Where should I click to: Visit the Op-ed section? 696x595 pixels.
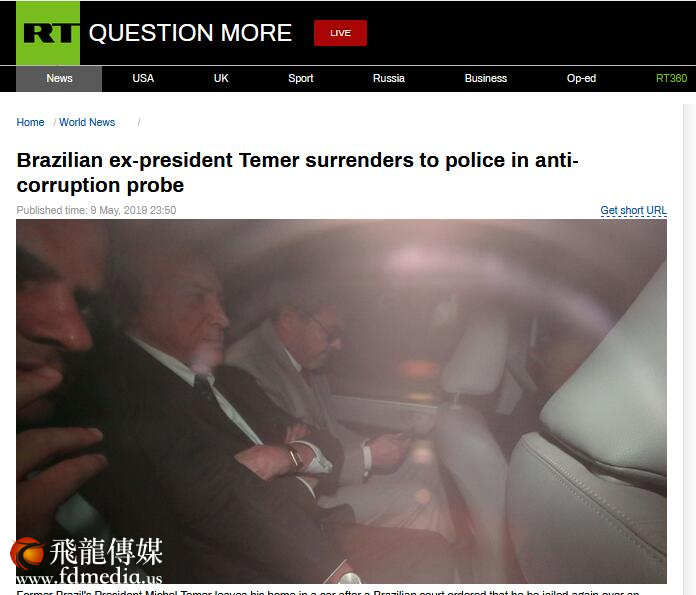581,79
